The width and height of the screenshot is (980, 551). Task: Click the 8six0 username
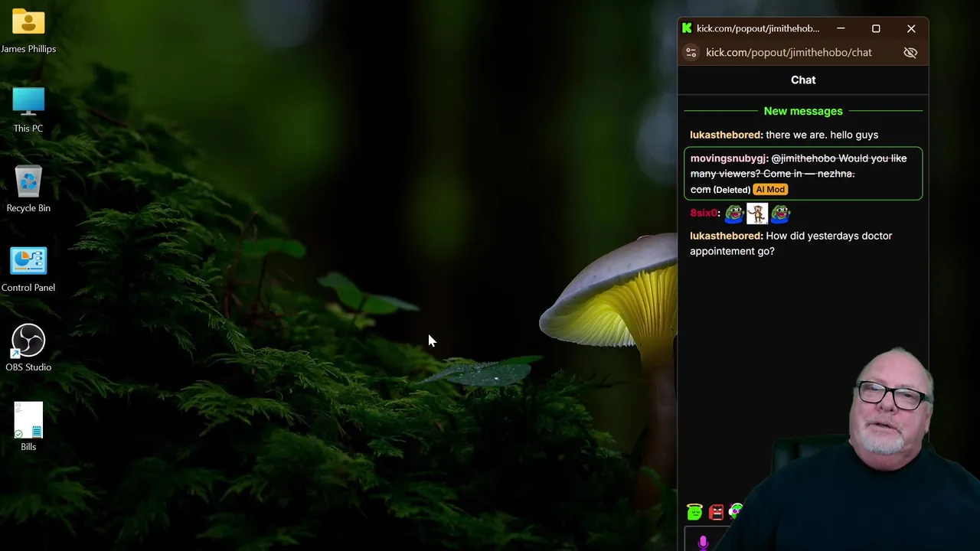(704, 213)
